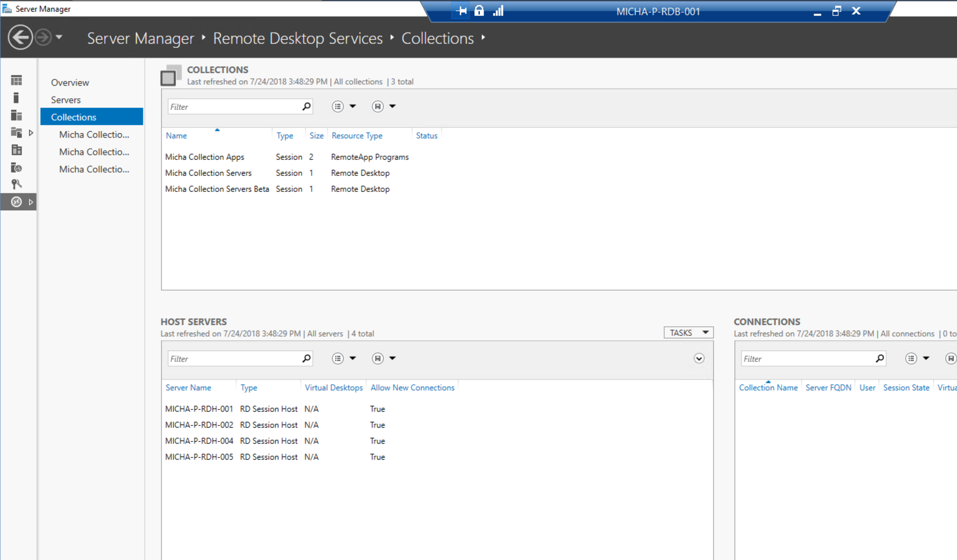Expand Collections criteria dropdown arrow

click(352, 106)
